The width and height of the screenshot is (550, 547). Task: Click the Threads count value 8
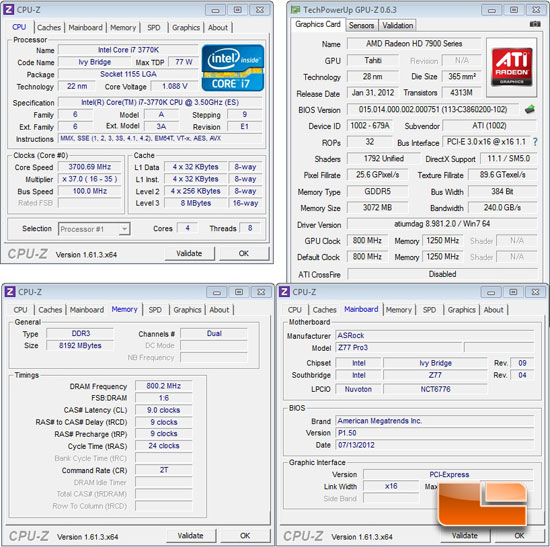coord(250,228)
